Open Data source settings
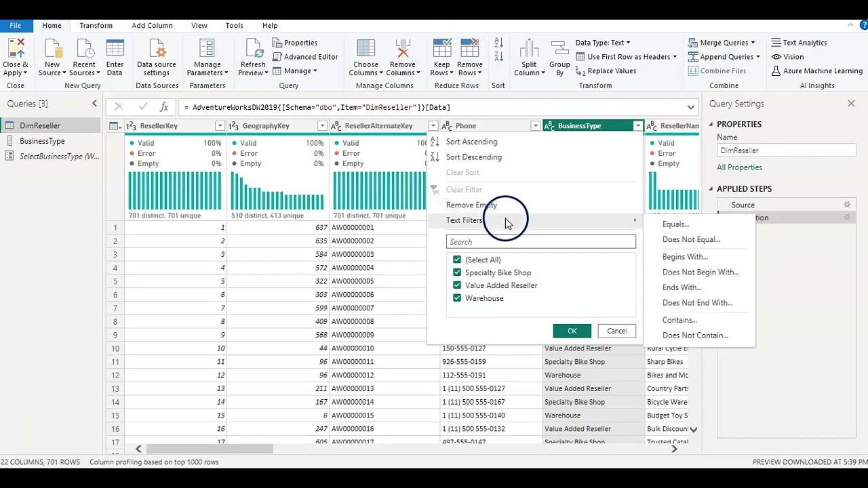868x488 pixels. click(x=157, y=57)
